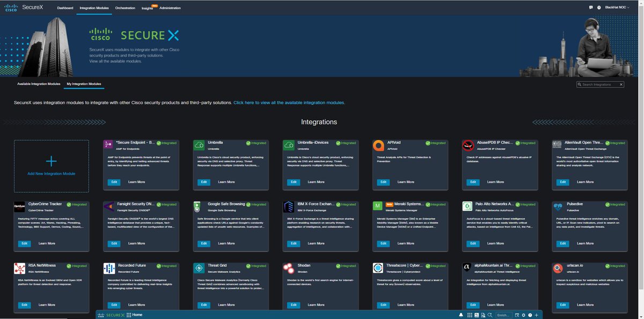The height and width of the screenshot is (319, 644).
Task: Open the ribbon incidents document icon
Action: click(482, 315)
